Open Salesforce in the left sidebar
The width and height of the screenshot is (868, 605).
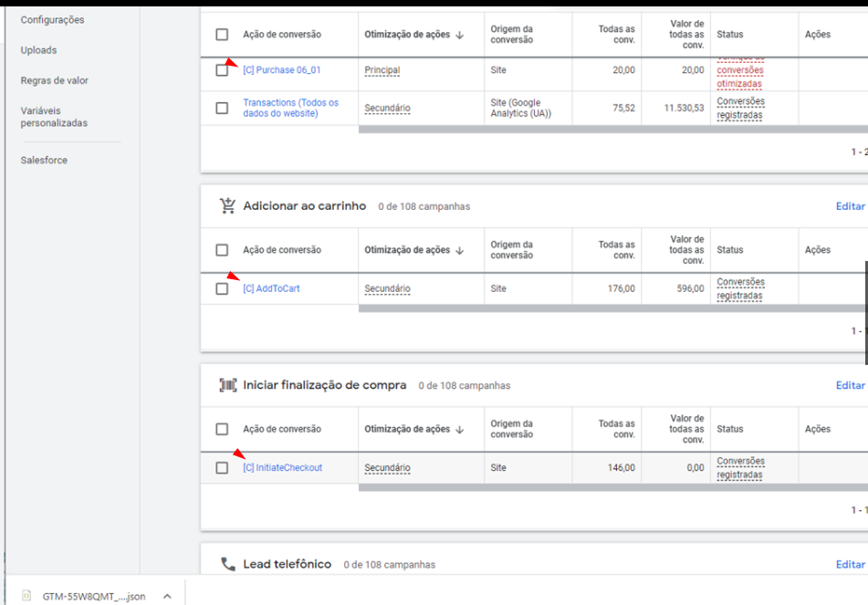44,160
